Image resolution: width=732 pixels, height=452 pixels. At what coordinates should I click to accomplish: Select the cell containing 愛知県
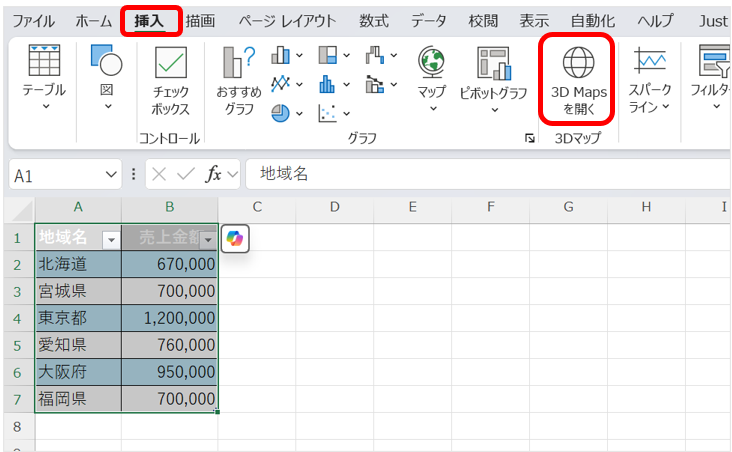[78, 345]
